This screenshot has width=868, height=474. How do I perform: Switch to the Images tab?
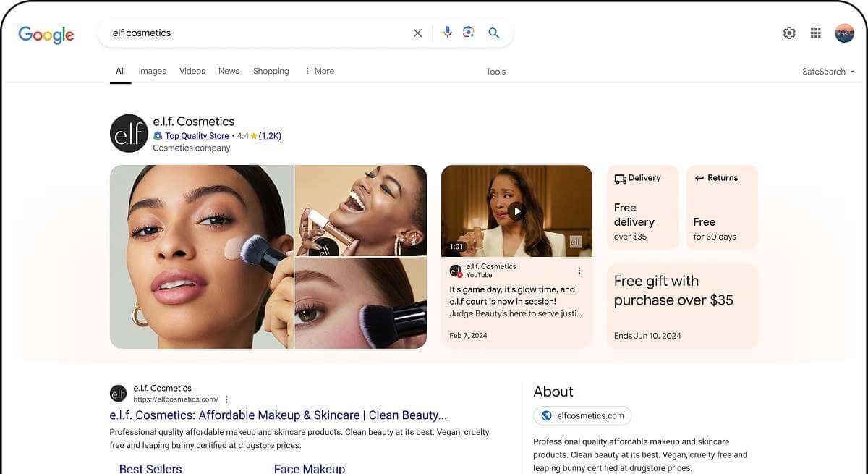click(x=152, y=71)
